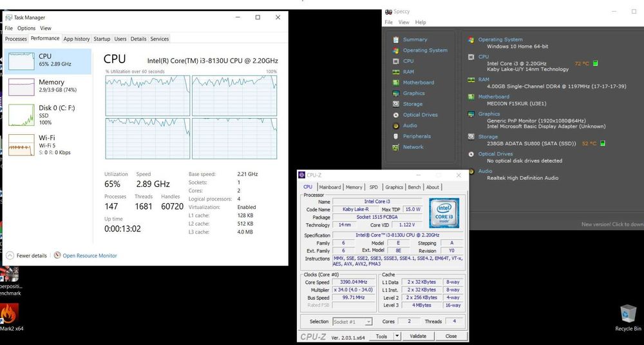Select the Graphics tab in CPU-Z
Viewport: 644px width, 345px height.
394,187
